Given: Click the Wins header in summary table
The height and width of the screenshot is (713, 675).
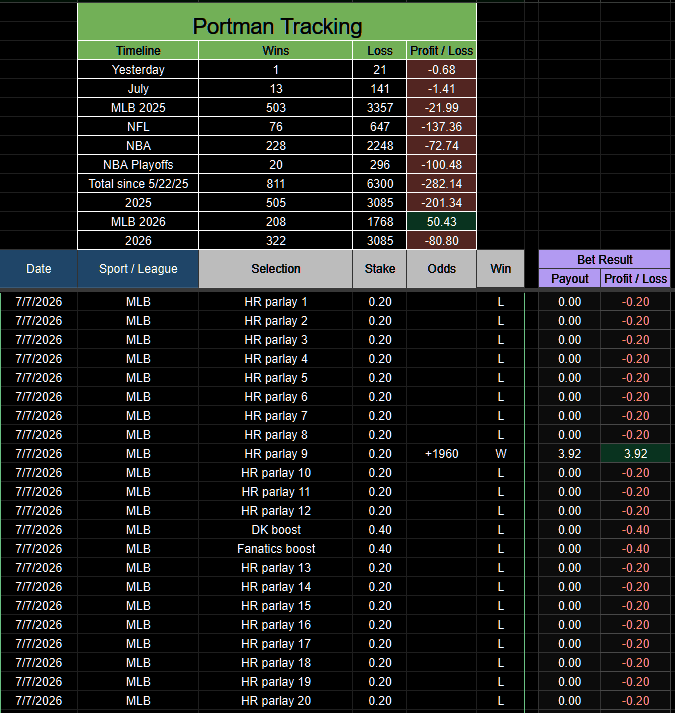Looking at the screenshot, I should [x=276, y=50].
